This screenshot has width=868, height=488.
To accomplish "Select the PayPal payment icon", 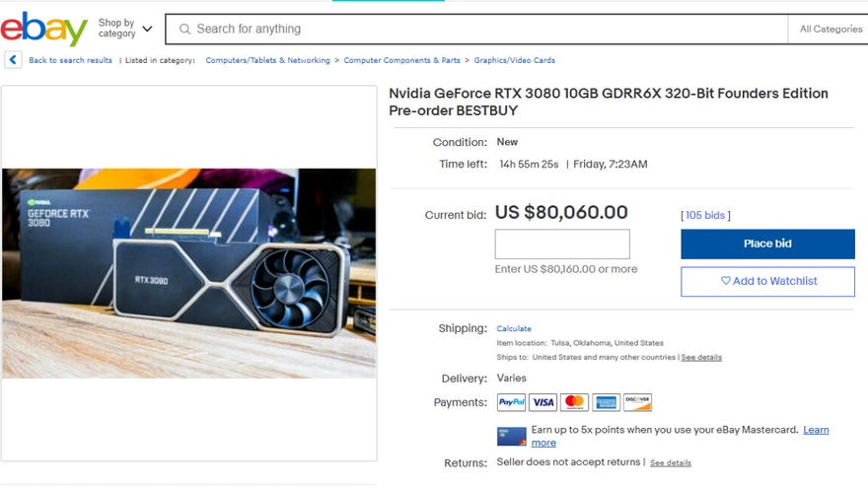I will 511,402.
